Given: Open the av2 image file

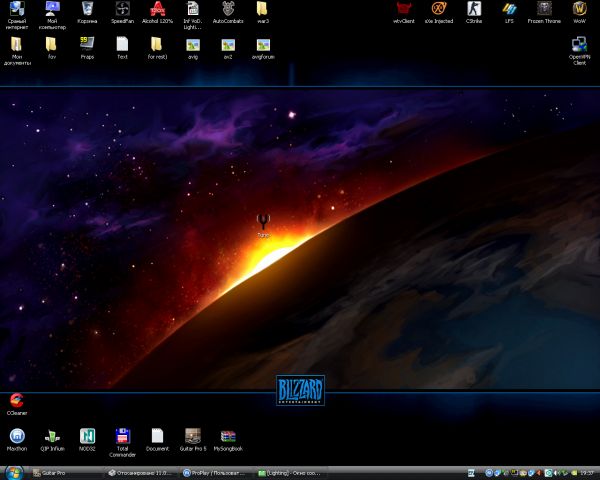Looking at the screenshot, I should pos(228,48).
